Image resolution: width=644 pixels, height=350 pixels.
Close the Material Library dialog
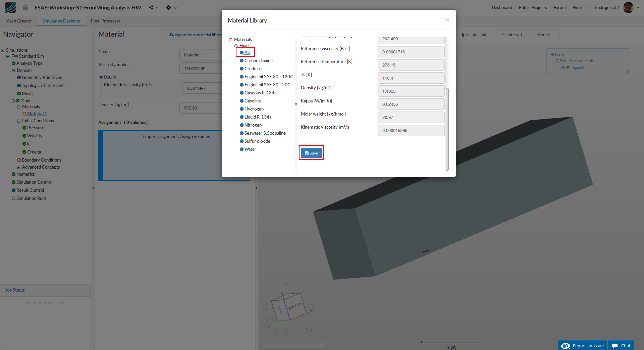click(447, 20)
